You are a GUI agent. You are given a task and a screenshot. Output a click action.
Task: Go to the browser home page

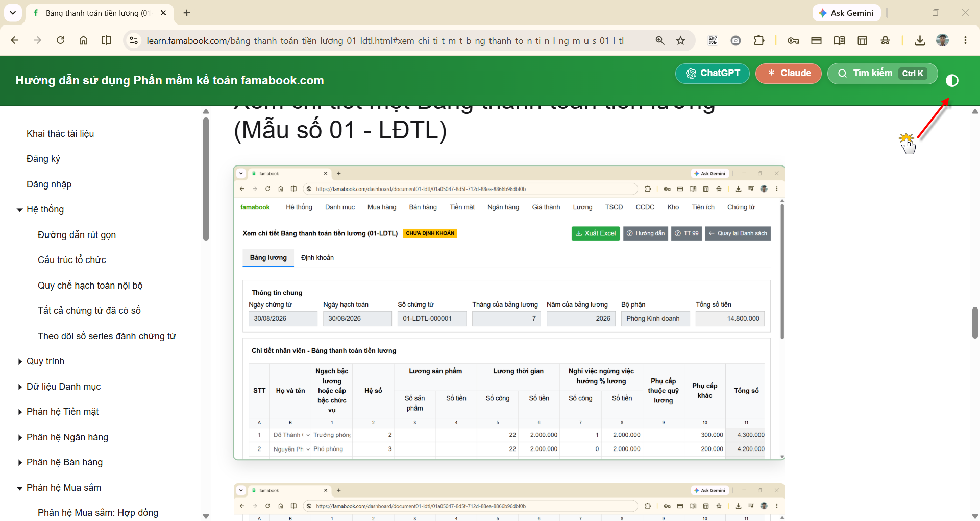coord(83,40)
